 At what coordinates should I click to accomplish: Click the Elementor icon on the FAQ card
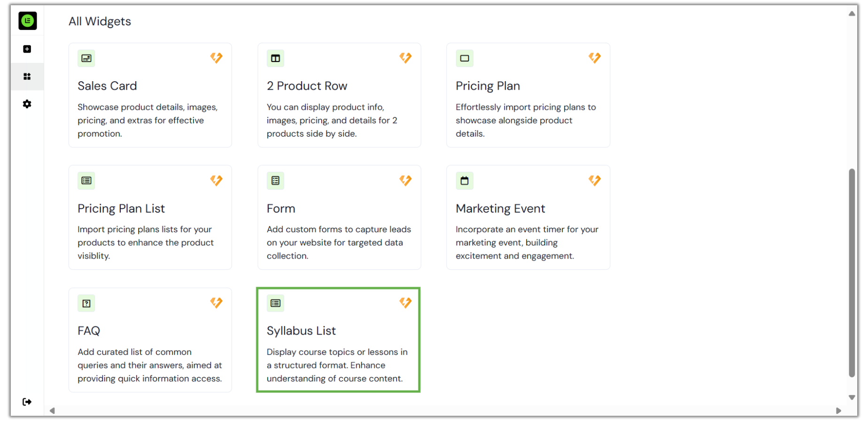coord(217,303)
